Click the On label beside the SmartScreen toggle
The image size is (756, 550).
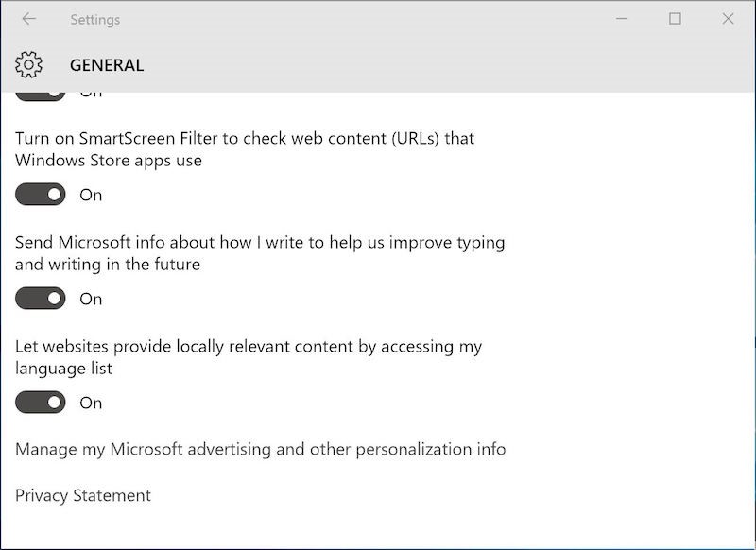tap(91, 195)
